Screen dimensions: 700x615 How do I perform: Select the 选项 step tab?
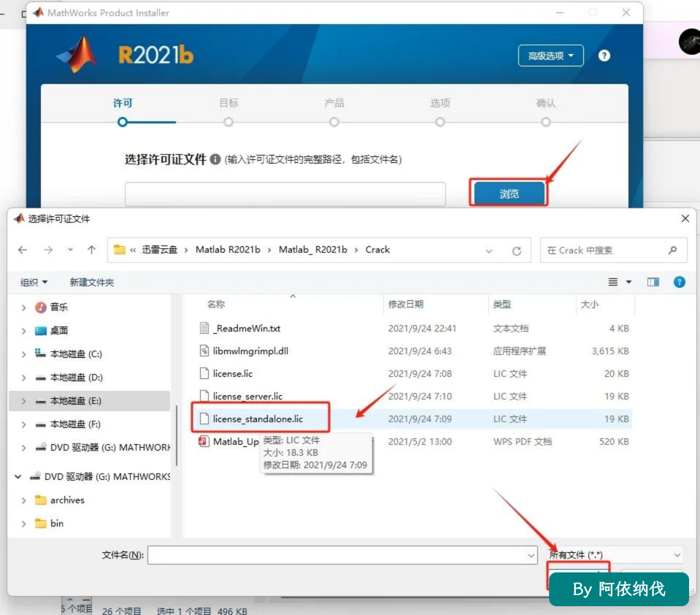(x=440, y=103)
